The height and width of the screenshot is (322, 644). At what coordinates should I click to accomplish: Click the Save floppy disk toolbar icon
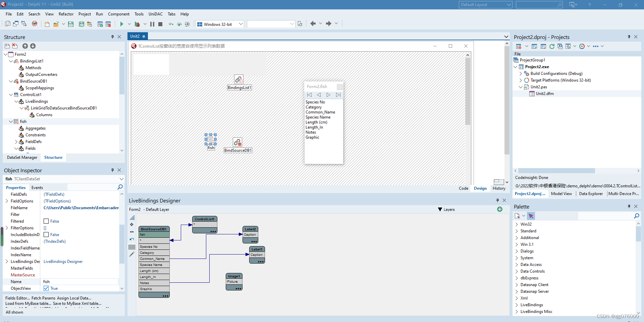(71, 24)
